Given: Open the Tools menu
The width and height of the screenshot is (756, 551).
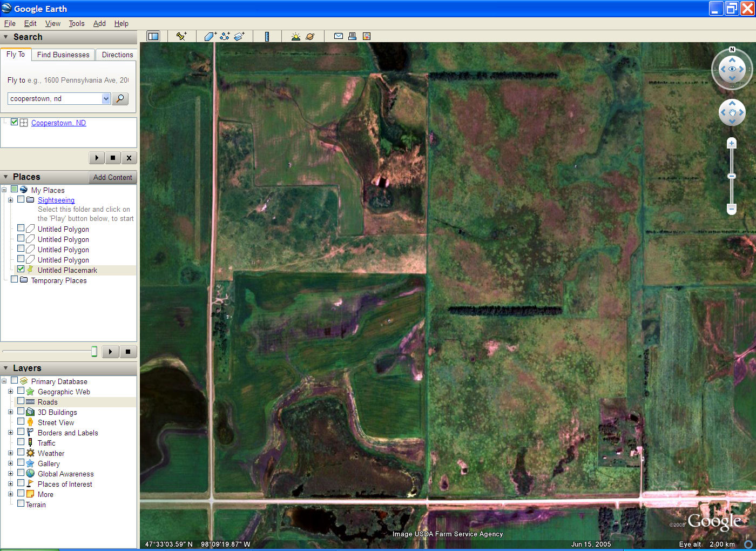Looking at the screenshot, I should [77, 23].
